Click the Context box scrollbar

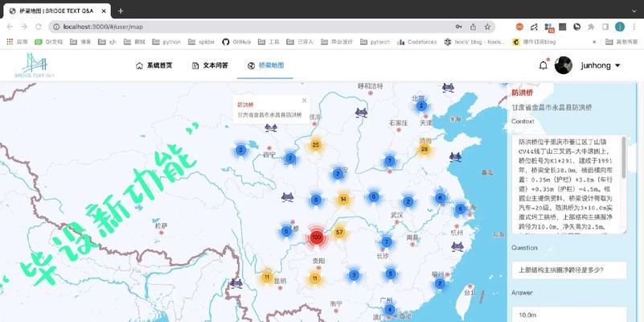(x=624, y=158)
